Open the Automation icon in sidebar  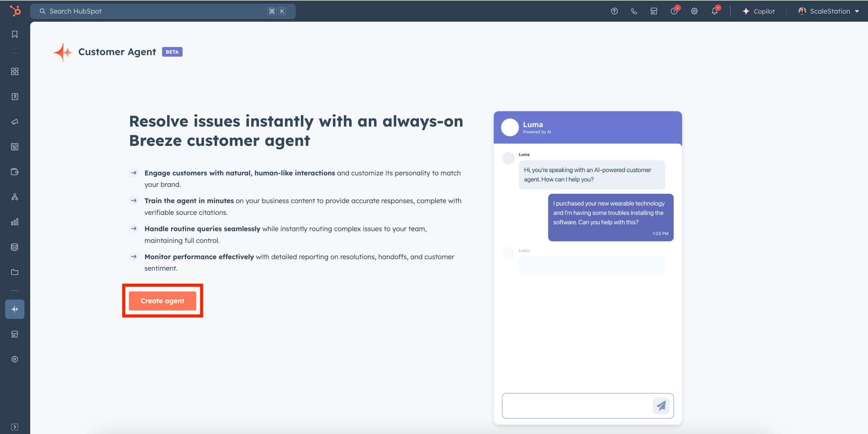point(15,197)
